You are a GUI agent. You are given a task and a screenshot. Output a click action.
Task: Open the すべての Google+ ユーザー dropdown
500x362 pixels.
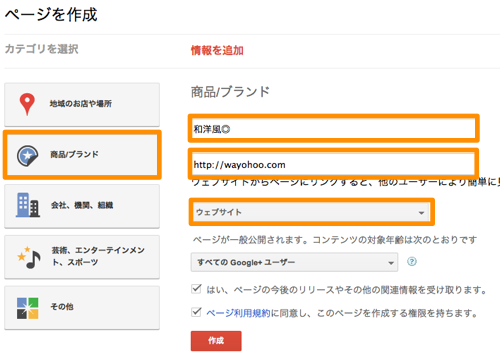294,262
